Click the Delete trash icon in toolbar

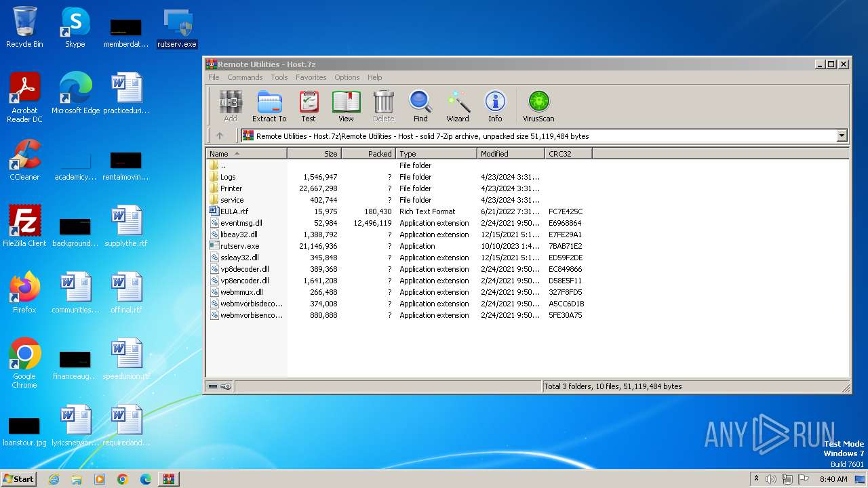pyautogui.click(x=383, y=106)
